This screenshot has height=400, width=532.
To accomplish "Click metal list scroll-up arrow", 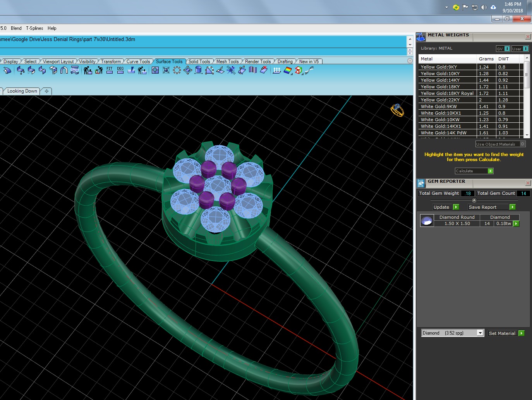I will click(x=527, y=57).
